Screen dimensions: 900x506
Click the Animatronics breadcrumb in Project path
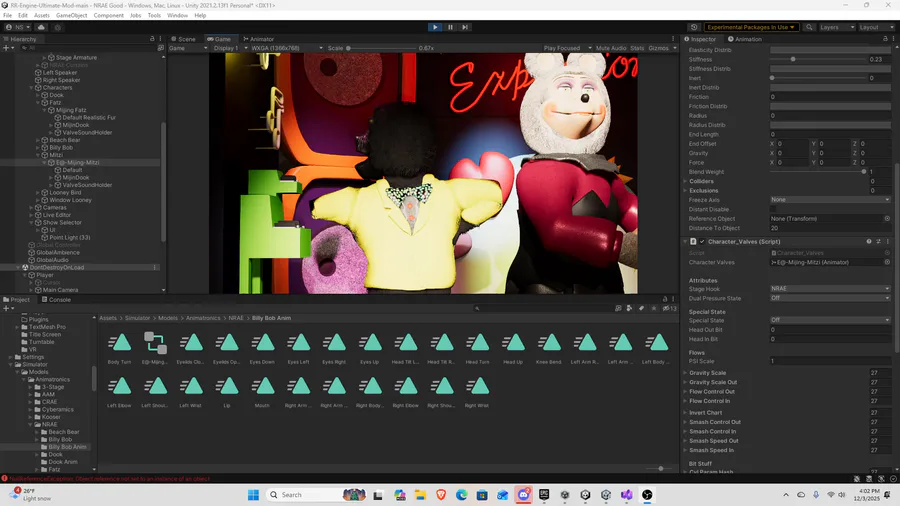(x=203, y=318)
